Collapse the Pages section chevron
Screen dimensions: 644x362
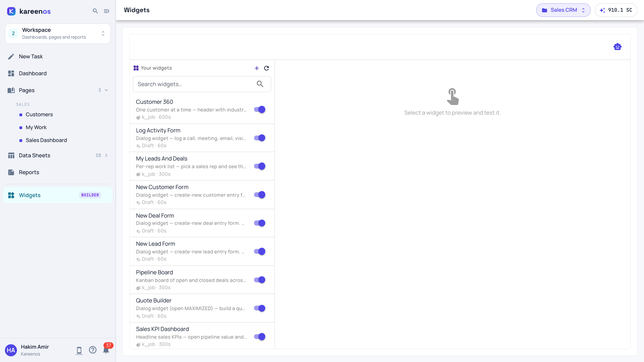coord(106,90)
